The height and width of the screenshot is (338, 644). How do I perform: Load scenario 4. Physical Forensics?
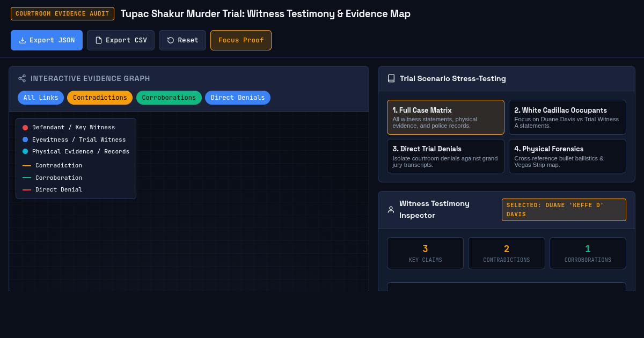click(567, 156)
